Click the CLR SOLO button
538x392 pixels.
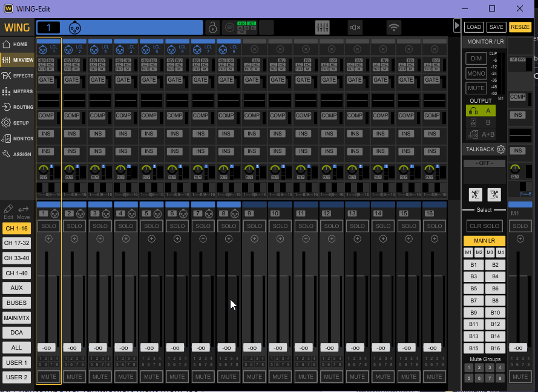[485, 226]
